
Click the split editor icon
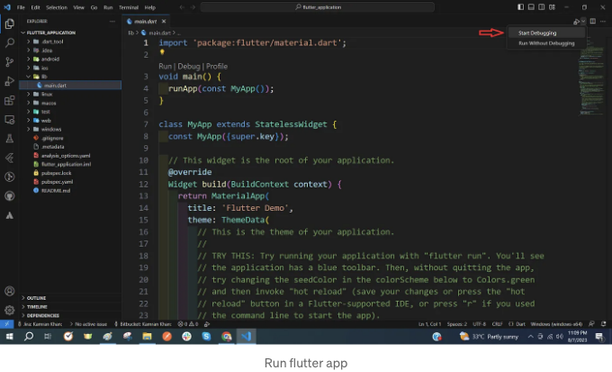tap(592, 21)
